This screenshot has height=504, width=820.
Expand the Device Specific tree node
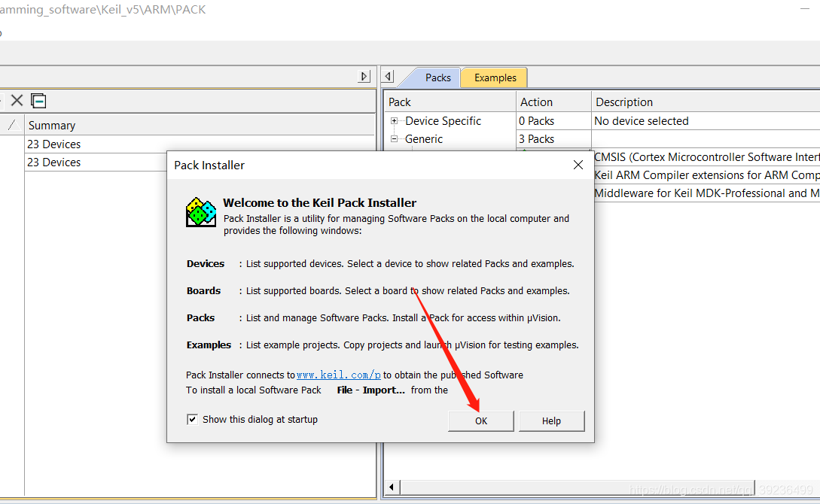(x=395, y=120)
